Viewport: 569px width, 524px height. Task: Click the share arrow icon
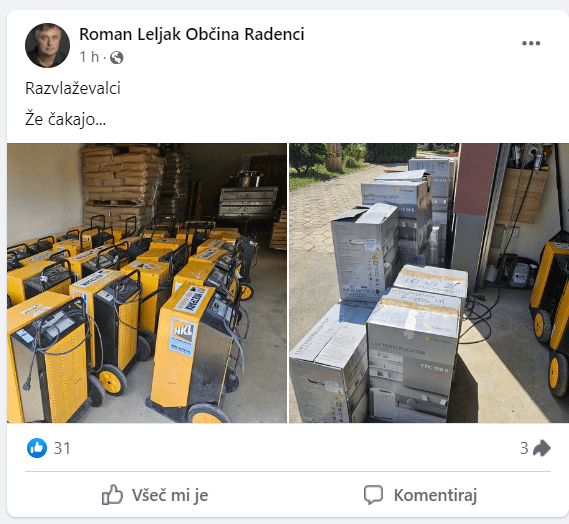click(542, 448)
